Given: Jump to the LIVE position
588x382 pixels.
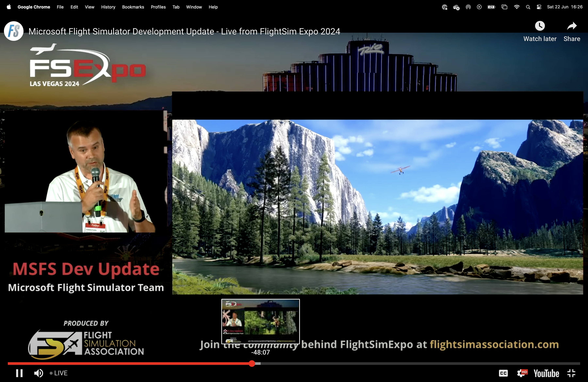Looking at the screenshot, I should pos(58,373).
